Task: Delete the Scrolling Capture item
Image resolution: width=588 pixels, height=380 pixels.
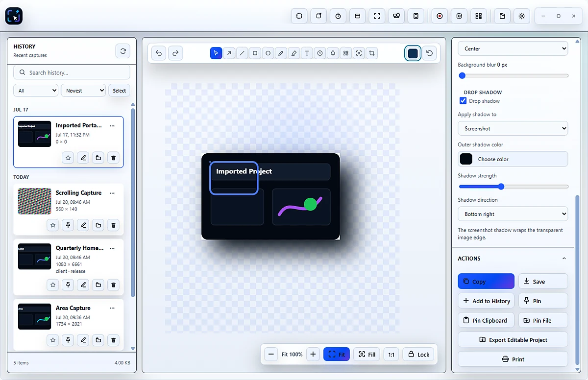Action: (x=113, y=225)
